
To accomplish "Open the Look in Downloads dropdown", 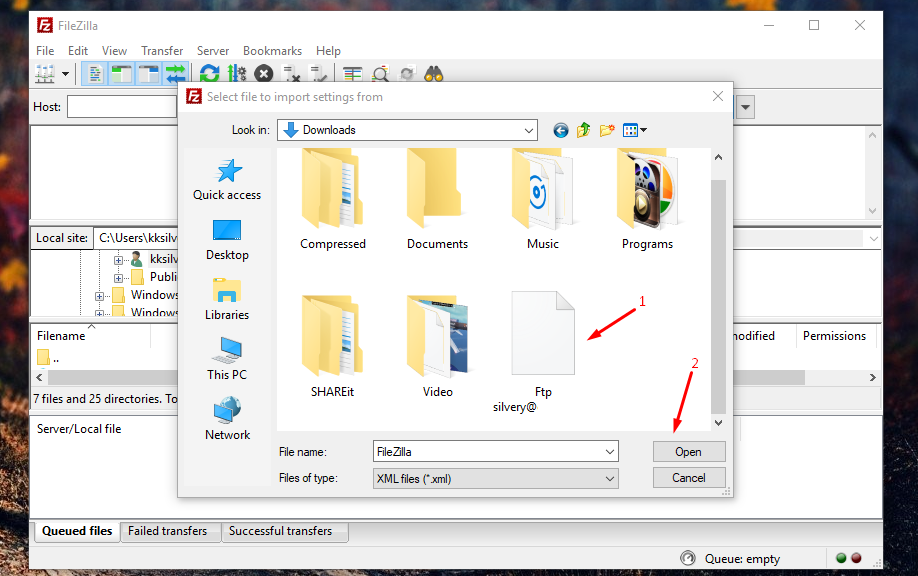I will point(407,130).
